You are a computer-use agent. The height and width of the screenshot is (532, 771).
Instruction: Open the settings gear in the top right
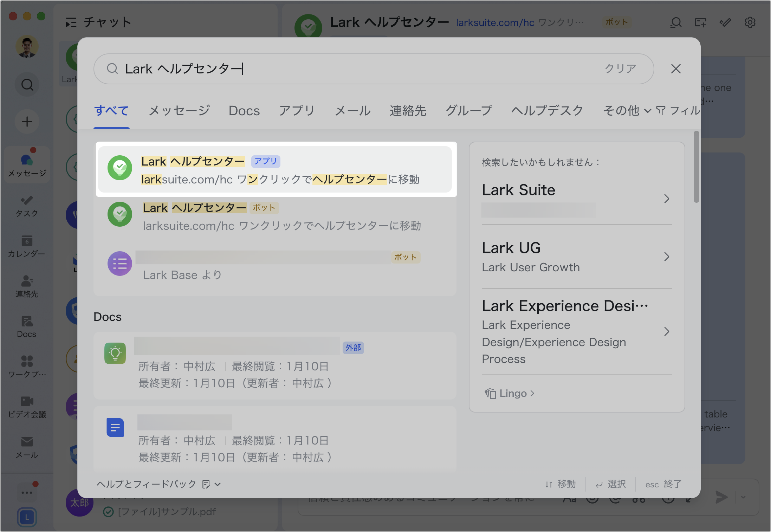click(x=750, y=22)
